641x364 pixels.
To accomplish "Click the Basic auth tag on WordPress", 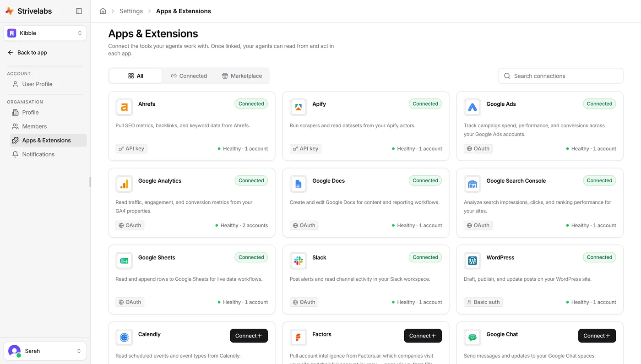I will (x=483, y=302).
